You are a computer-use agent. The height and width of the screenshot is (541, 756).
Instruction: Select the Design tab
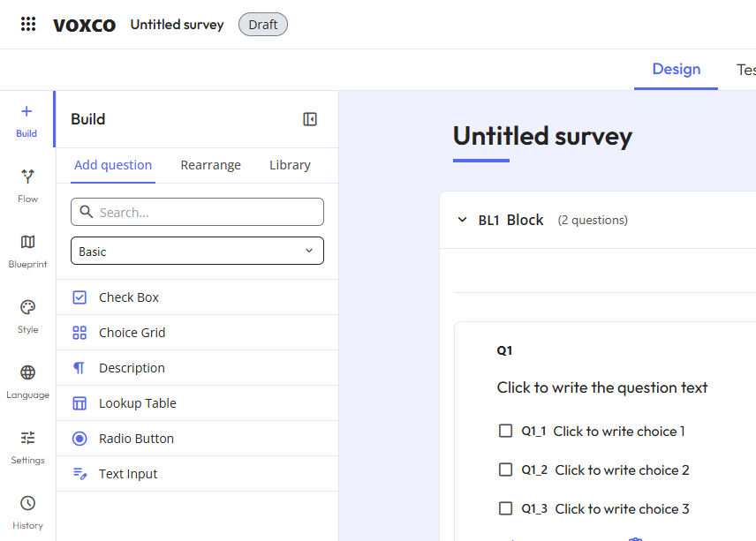(676, 70)
